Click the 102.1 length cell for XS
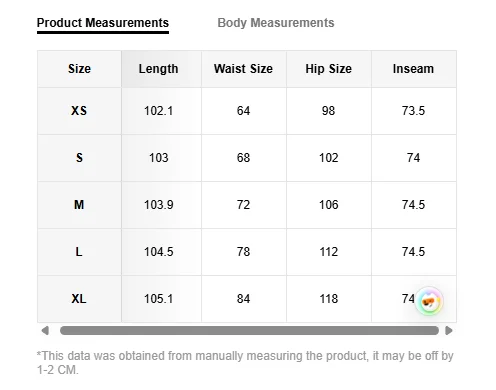Image resolution: width=496 pixels, height=390 pixels. coord(158,111)
